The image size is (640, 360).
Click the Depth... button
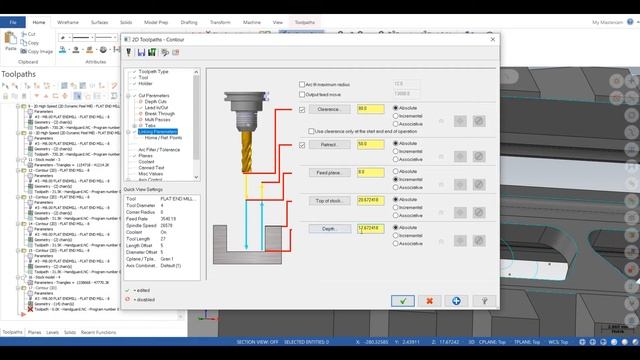[x=329, y=229]
